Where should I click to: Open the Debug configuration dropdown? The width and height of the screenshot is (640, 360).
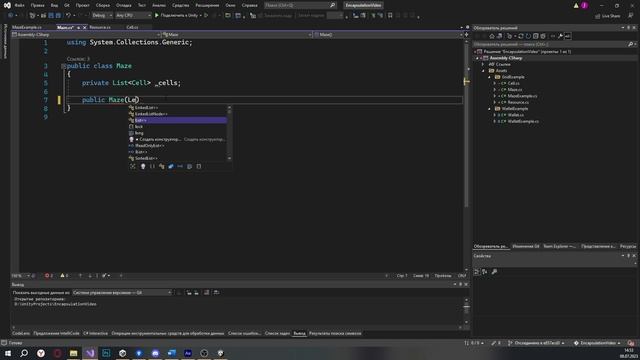pyautogui.click(x=102, y=16)
